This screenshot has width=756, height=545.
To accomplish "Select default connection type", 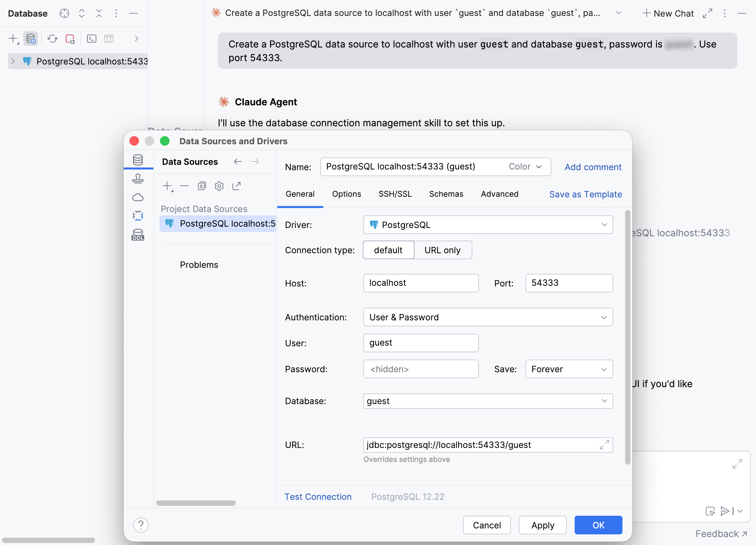I will [388, 250].
